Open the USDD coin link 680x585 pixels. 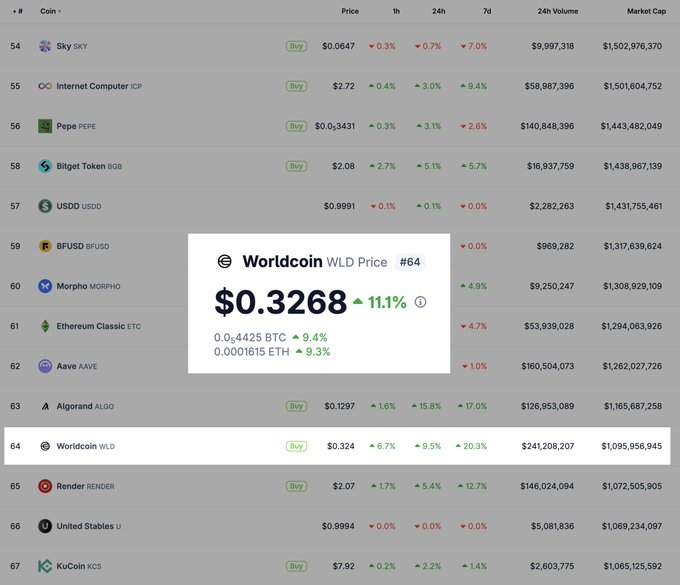(x=79, y=206)
